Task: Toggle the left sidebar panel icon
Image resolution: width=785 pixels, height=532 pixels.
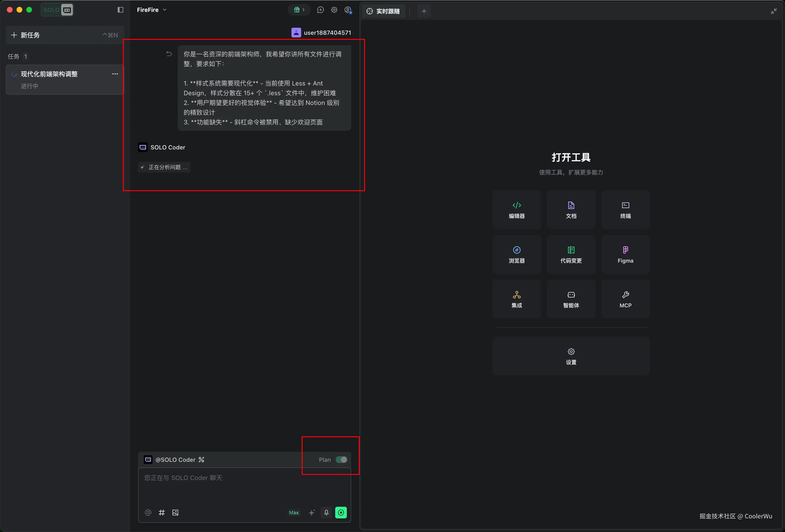Action: pyautogui.click(x=120, y=10)
